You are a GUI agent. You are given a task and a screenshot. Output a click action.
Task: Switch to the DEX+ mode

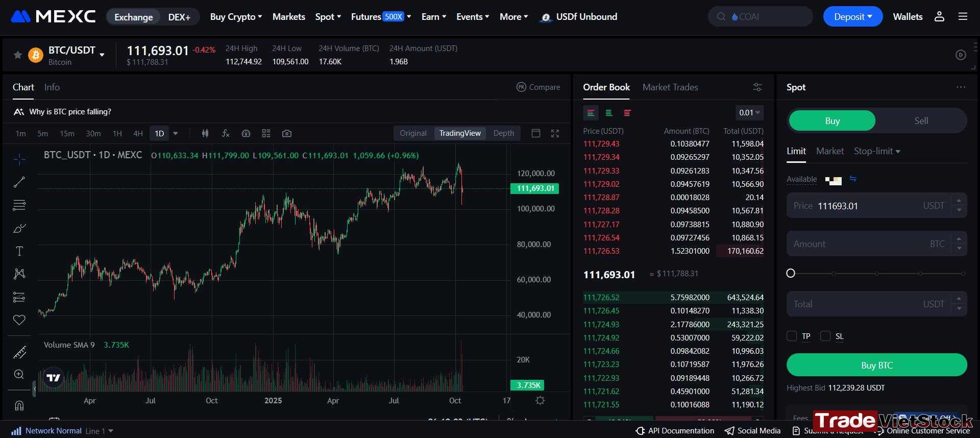179,17
